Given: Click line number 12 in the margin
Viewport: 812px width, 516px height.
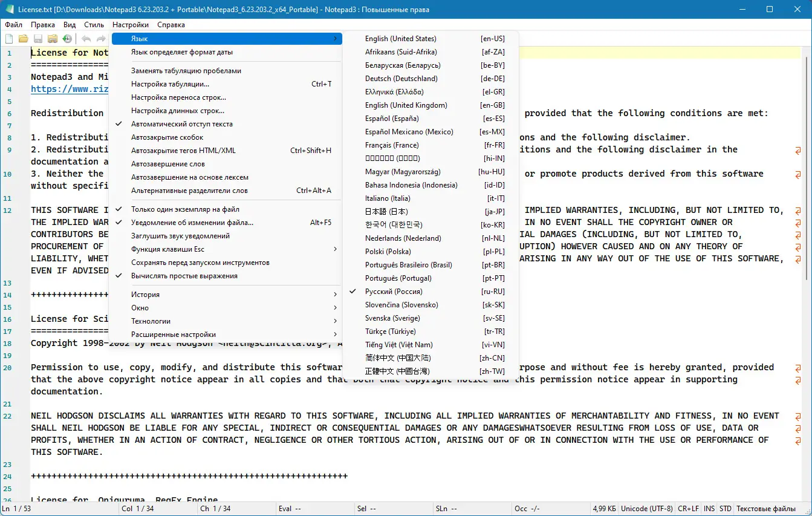Looking at the screenshot, I should (x=7, y=210).
